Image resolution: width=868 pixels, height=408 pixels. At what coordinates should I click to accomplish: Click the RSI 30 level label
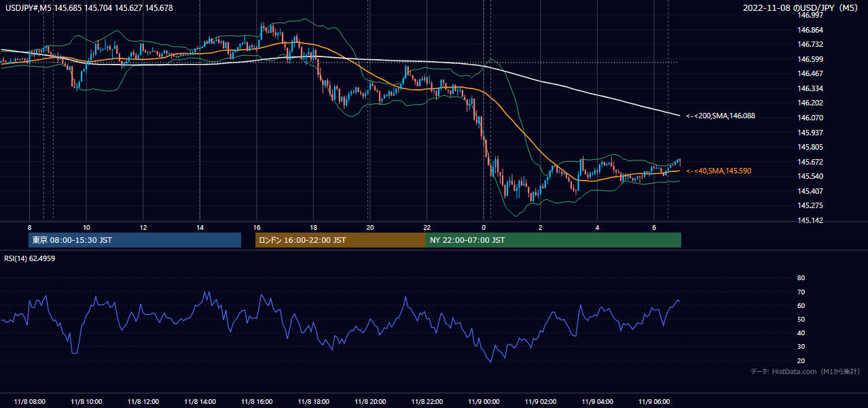[801, 347]
